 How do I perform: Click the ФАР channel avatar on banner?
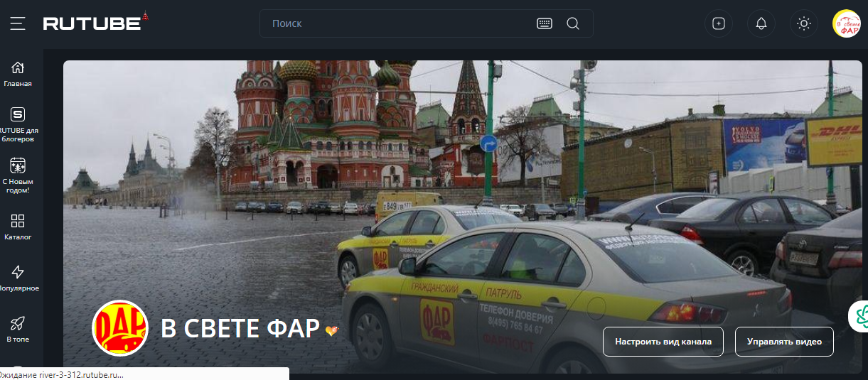pos(120,327)
